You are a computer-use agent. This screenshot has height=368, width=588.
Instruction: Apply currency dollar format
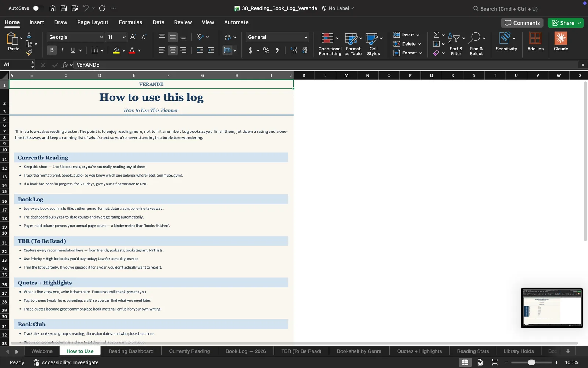pos(250,50)
